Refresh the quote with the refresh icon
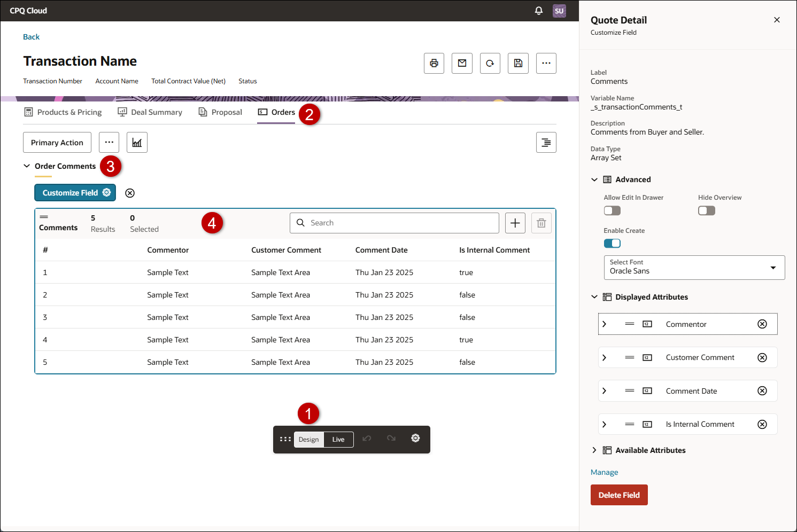797x532 pixels. tap(490, 63)
